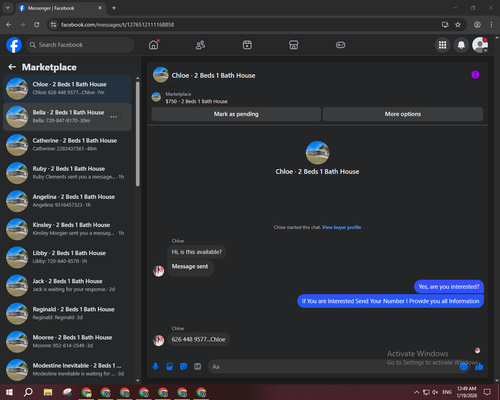Open Catherine conversation
The width and height of the screenshot is (500, 400).
click(67, 145)
